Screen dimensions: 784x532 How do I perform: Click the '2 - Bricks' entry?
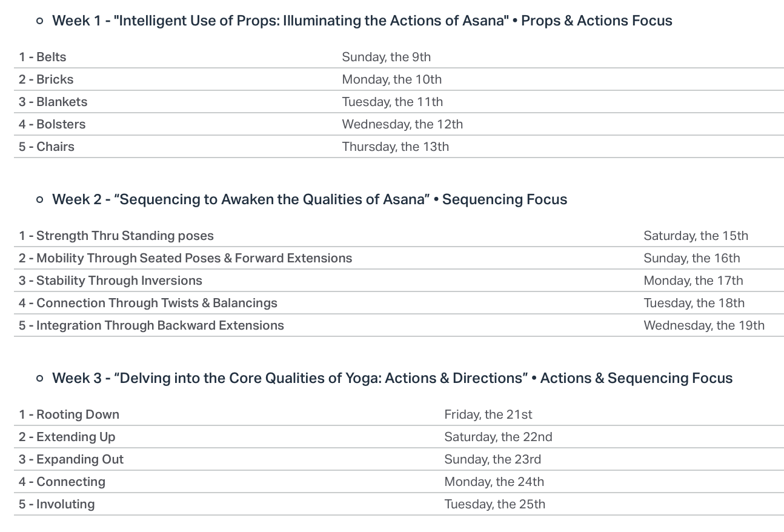46,79
